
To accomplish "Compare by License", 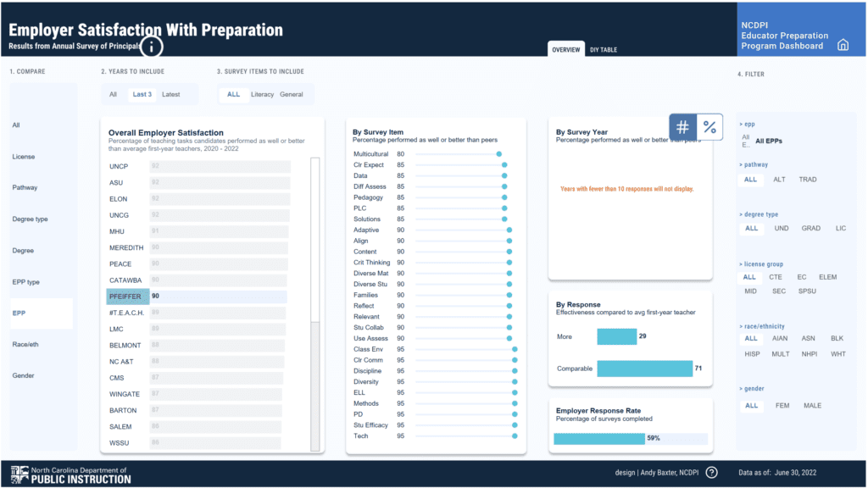I will [x=23, y=157].
